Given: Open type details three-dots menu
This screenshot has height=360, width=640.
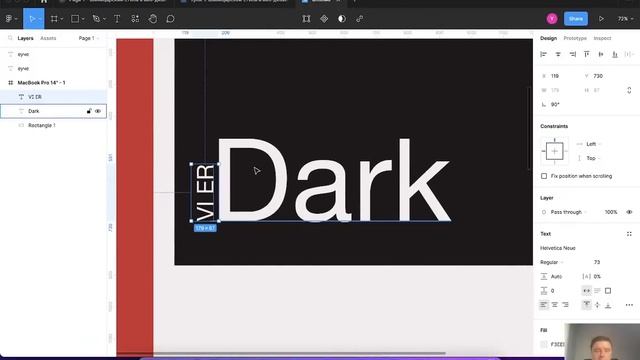Looking at the screenshot, I should point(629,305).
